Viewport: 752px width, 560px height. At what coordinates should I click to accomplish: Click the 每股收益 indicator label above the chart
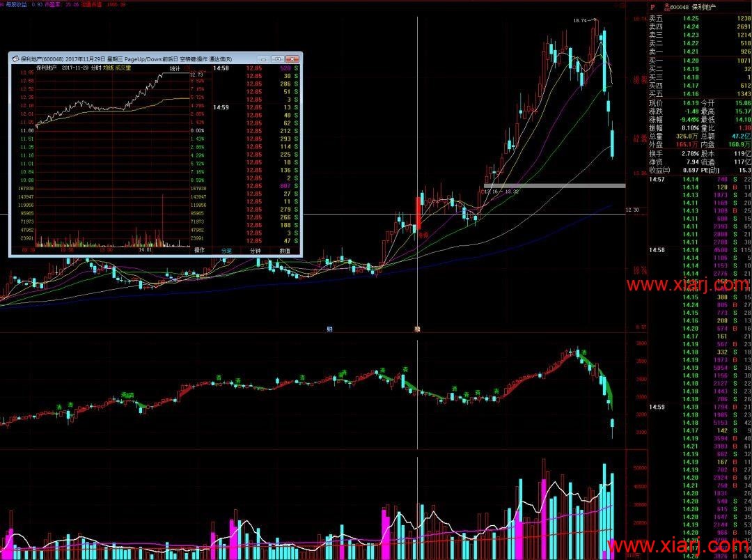tap(17, 4)
